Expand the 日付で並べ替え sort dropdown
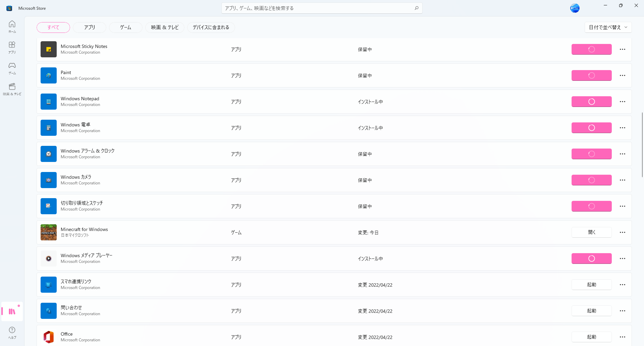This screenshot has width=644, height=346. [x=608, y=27]
